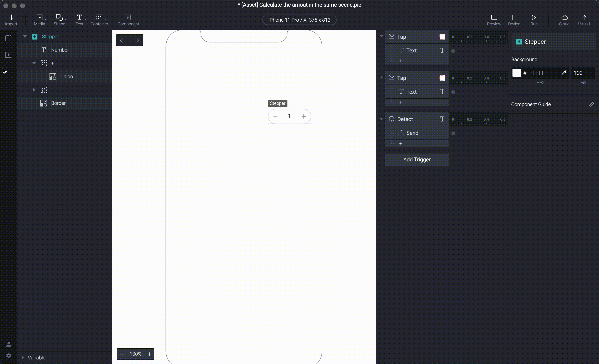This screenshot has height=364, width=599.
Task: Open the Cloud menu item
Action: coord(564,20)
